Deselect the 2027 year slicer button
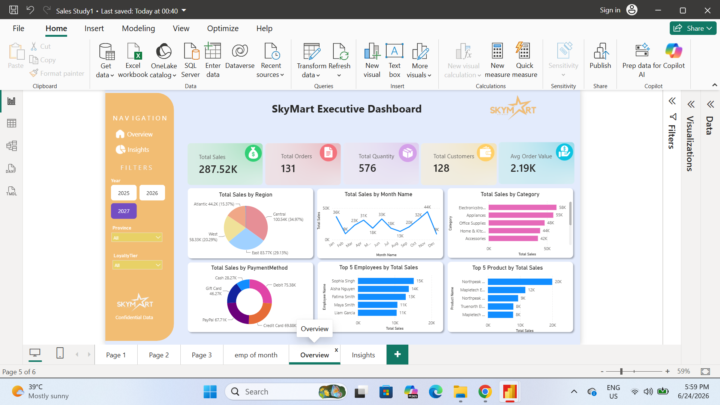720x405 pixels. pyautogui.click(x=124, y=211)
